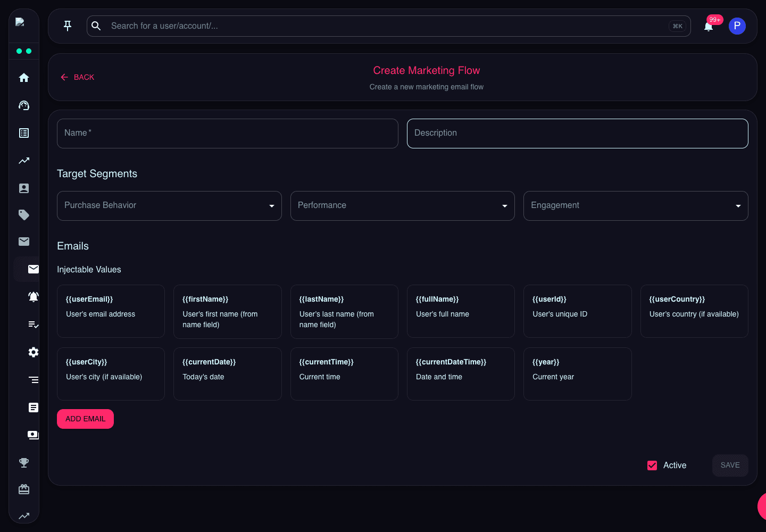Open the Purchase Behavior dropdown
The height and width of the screenshot is (532, 766).
point(169,206)
